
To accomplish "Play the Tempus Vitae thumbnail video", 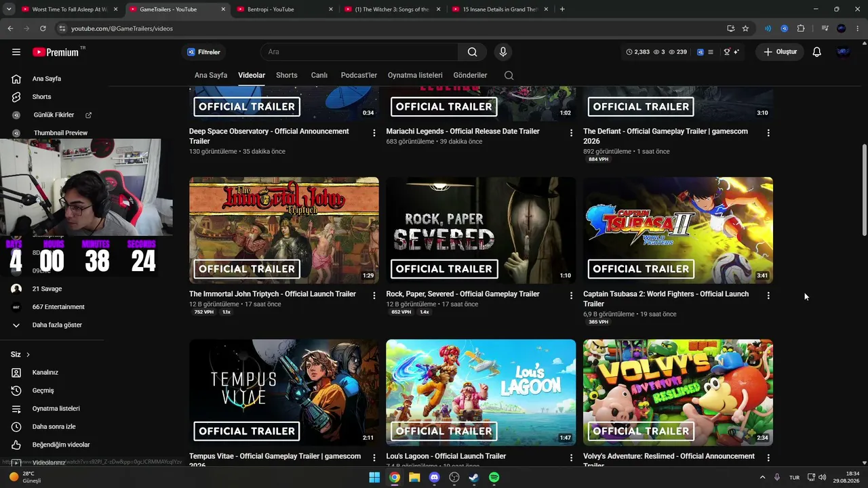I will [x=284, y=392].
